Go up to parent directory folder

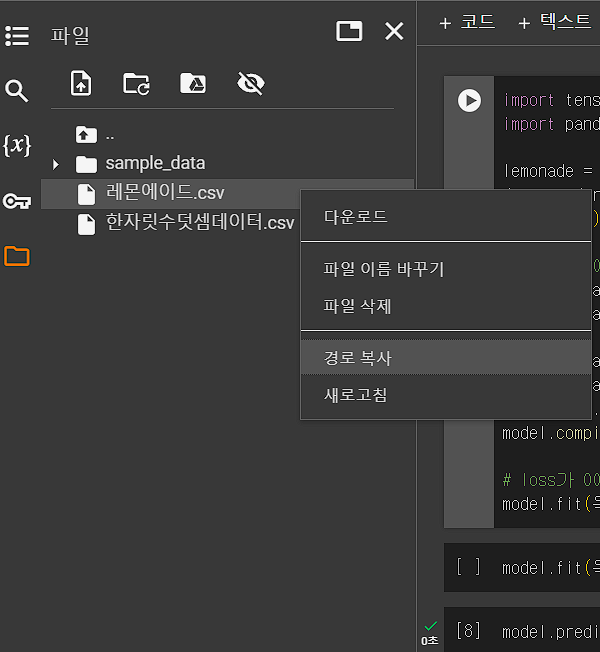point(86,135)
